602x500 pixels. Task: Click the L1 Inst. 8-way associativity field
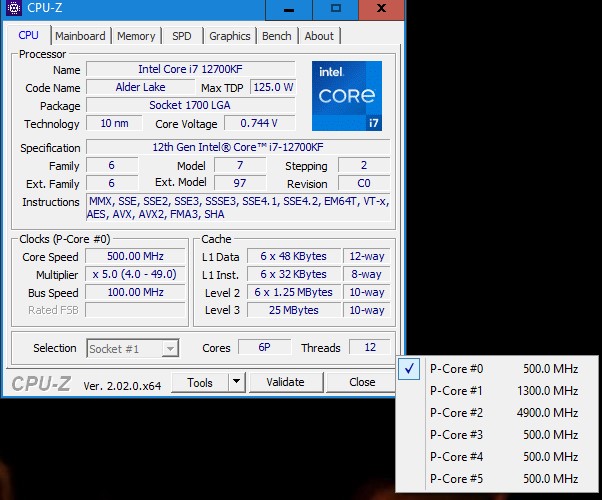tap(367, 274)
